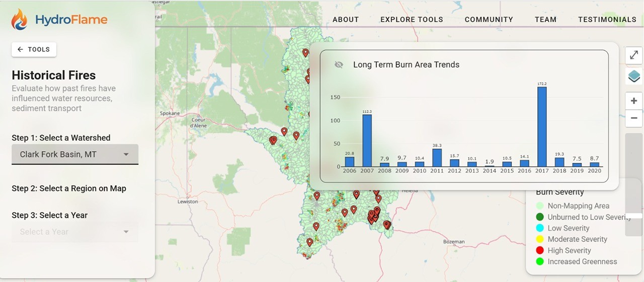Open the EXPLORE TOOLS menu item
The width and height of the screenshot is (644, 282).
coord(412,20)
